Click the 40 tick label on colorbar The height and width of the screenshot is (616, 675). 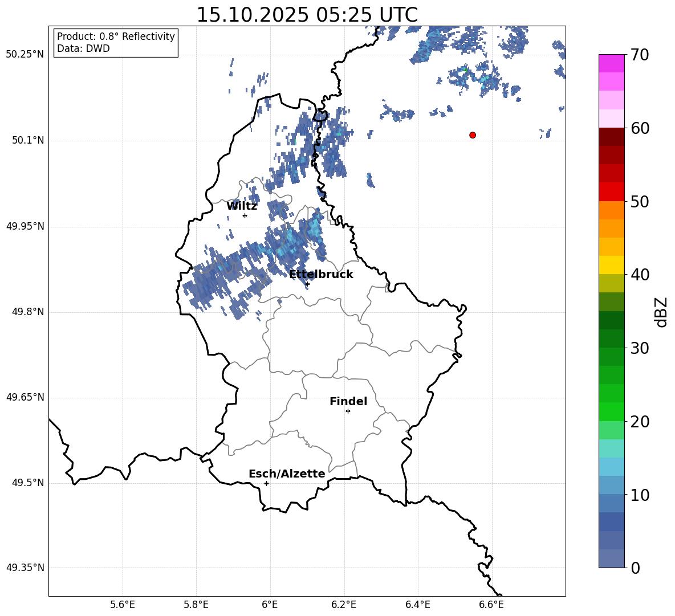point(640,275)
